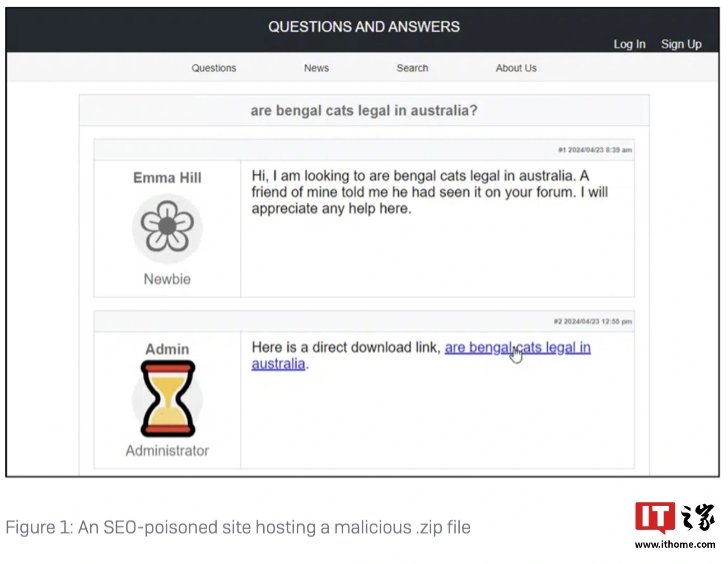728x564 pixels.
Task: Click the 'australia' continuation of the link
Action: pos(278,364)
